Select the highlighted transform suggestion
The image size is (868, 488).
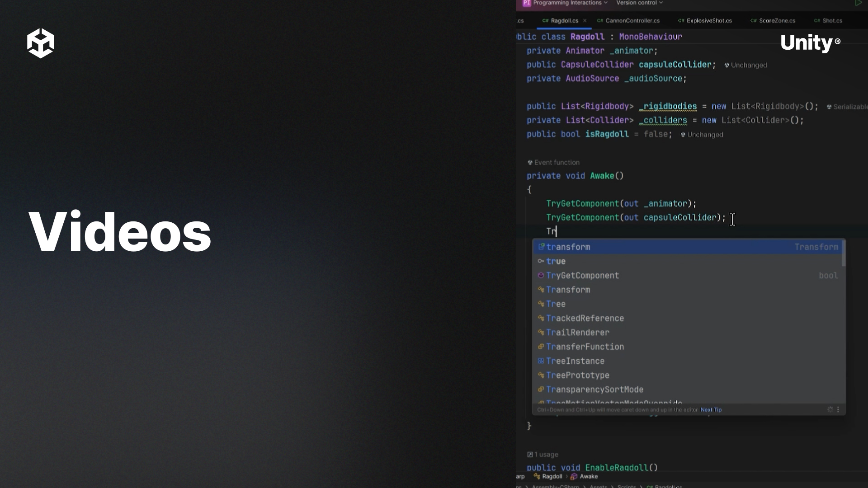coord(568,247)
